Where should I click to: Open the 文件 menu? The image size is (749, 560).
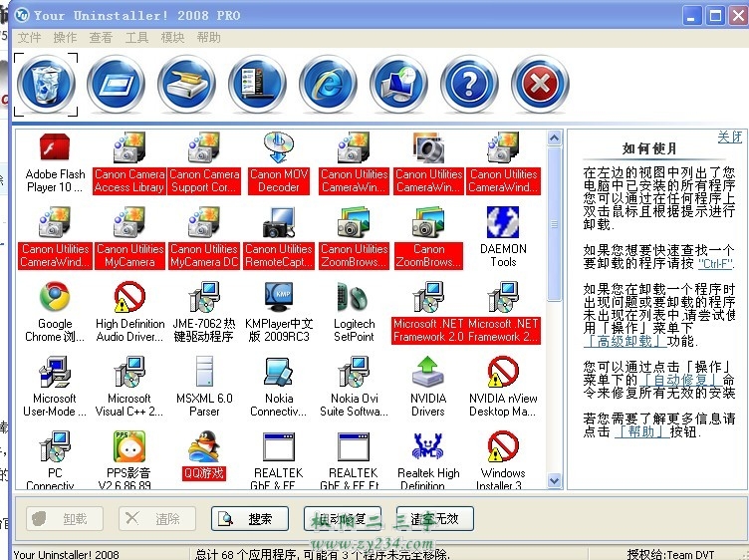[x=29, y=37]
